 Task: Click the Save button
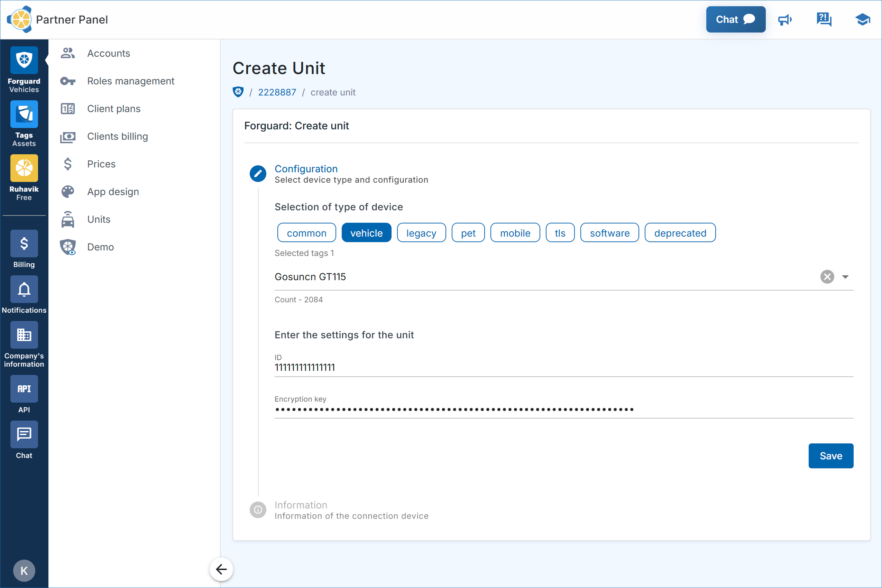click(830, 456)
